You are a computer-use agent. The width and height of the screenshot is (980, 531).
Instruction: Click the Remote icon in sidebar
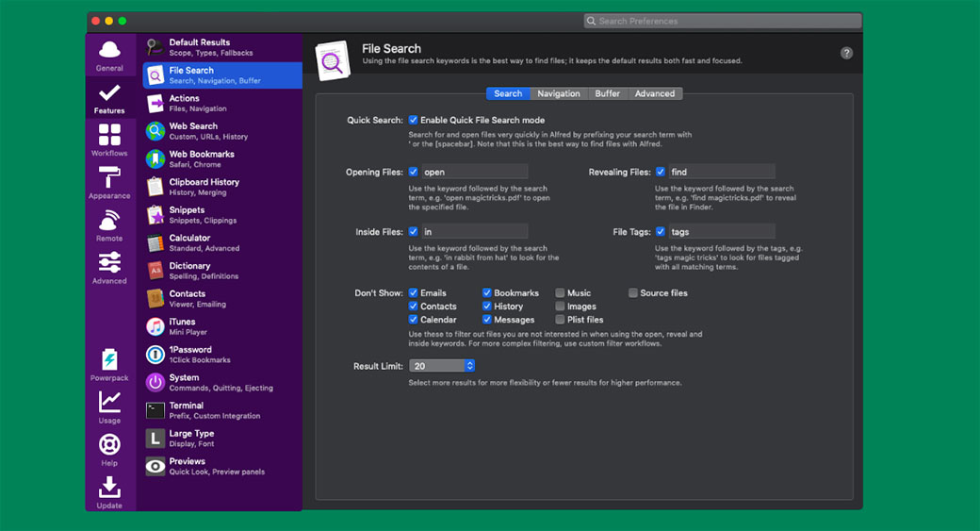tap(109, 224)
